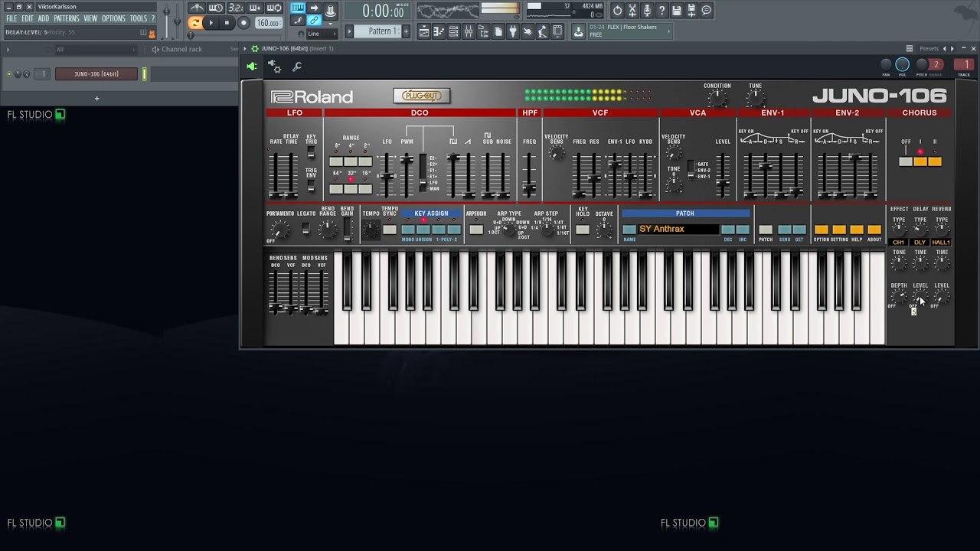Click the add pattern plus button
Screen dimensions: 980x551
(406, 31)
